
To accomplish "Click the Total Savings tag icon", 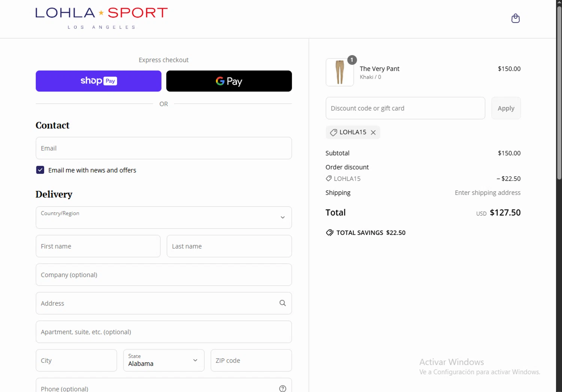I will coord(330,232).
